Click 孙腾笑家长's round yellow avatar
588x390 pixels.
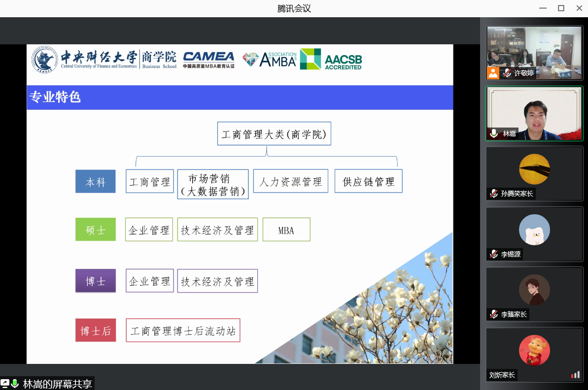534,169
